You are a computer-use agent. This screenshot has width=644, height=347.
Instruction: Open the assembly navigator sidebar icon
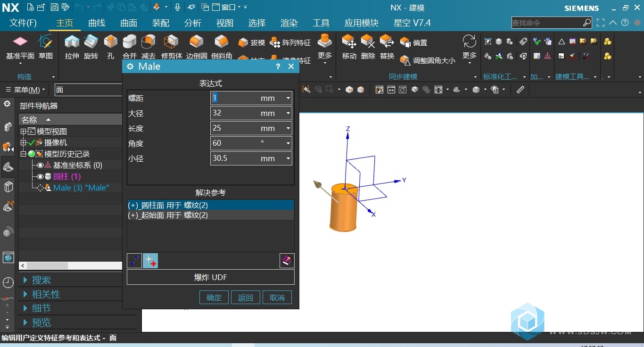8,127
